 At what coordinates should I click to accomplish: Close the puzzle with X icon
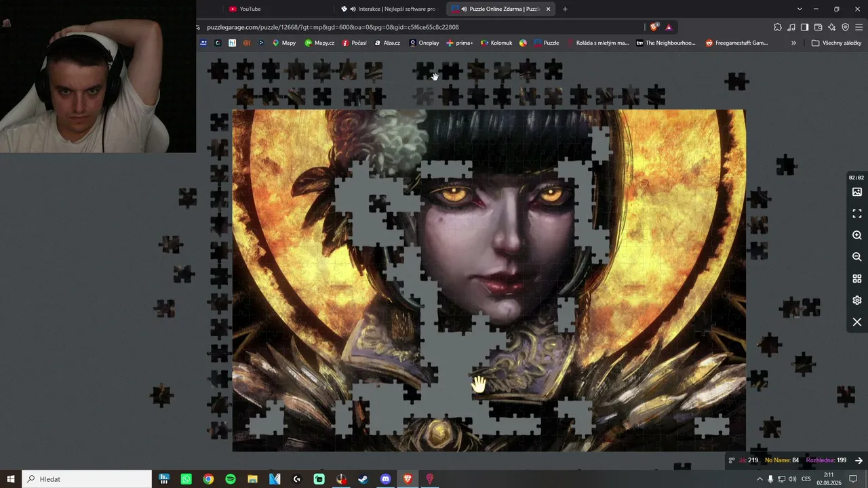pyautogui.click(x=857, y=322)
